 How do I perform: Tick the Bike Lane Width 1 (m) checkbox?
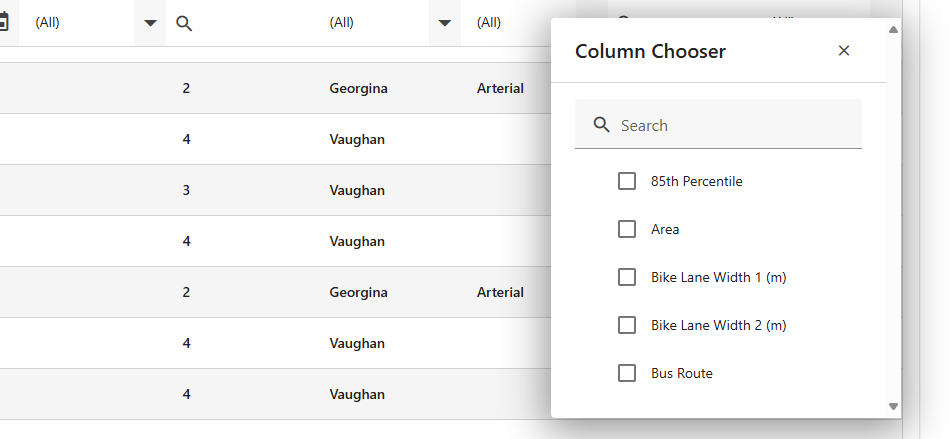click(x=627, y=277)
